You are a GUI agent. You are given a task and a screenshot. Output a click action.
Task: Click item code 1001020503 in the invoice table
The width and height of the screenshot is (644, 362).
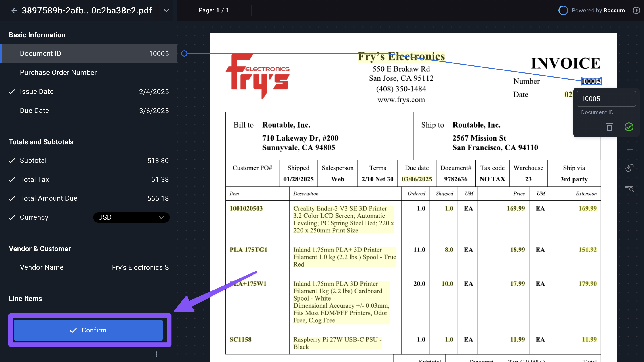(246, 208)
